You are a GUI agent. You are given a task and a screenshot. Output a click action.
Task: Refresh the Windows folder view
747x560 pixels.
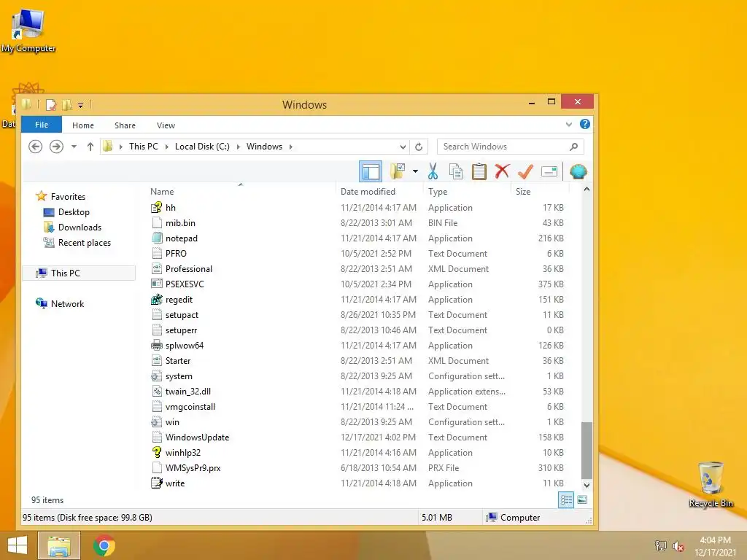(419, 147)
